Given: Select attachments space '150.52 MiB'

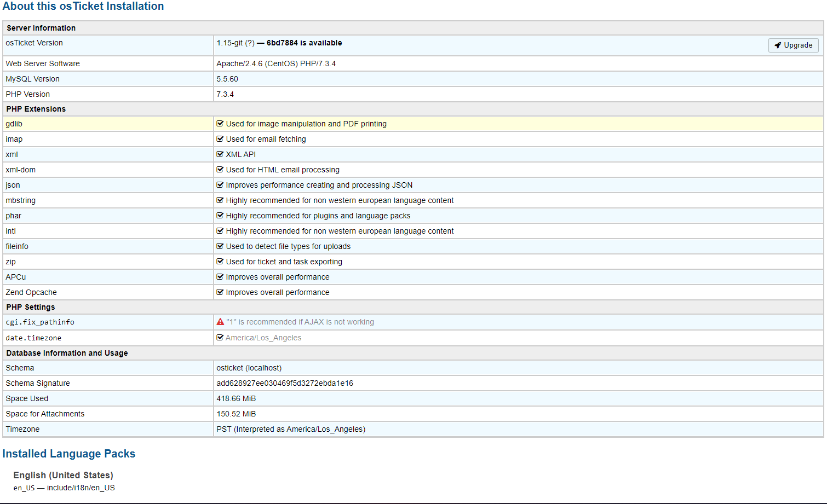Looking at the screenshot, I should [x=236, y=414].
